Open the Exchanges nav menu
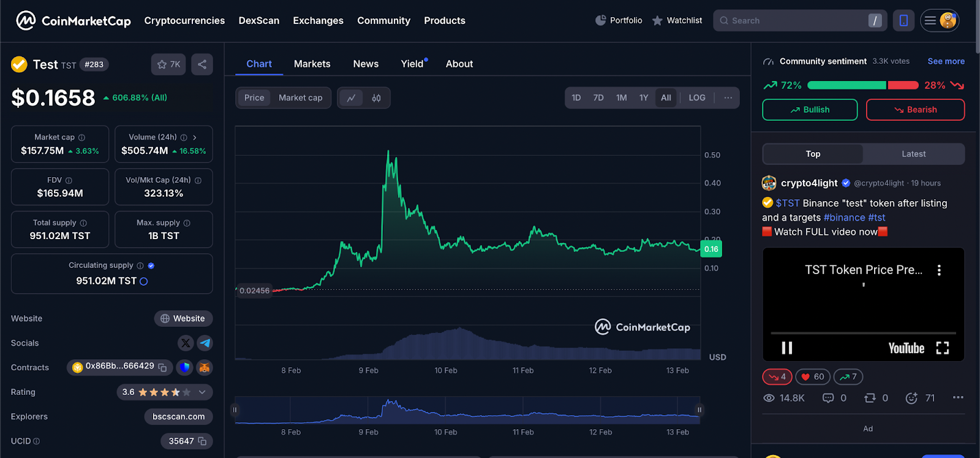 [318, 20]
